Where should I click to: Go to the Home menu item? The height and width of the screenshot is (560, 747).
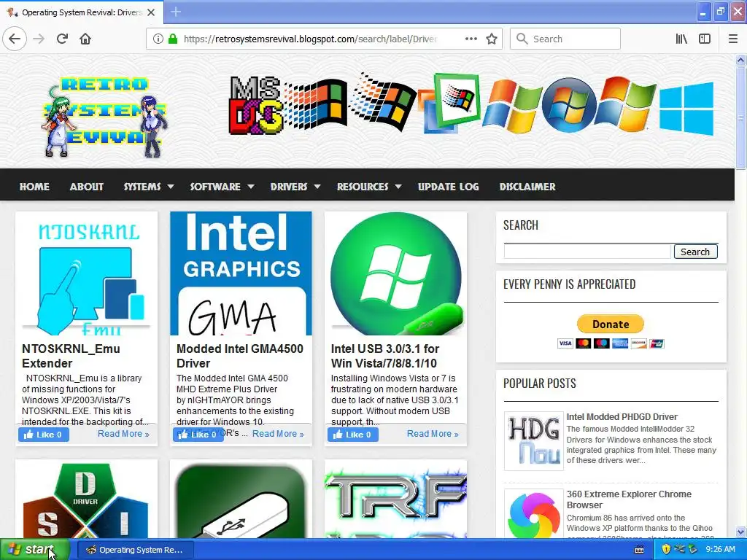pos(34,187)
